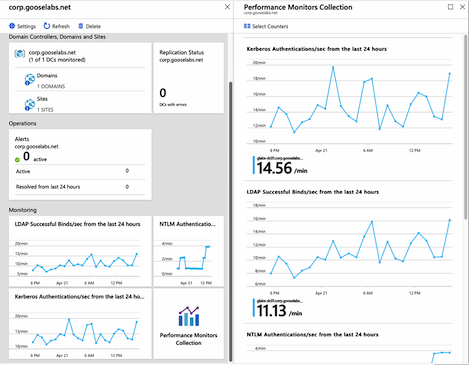Click the Sites globe icon
469x365 pixels.
(x=29, y=105)
